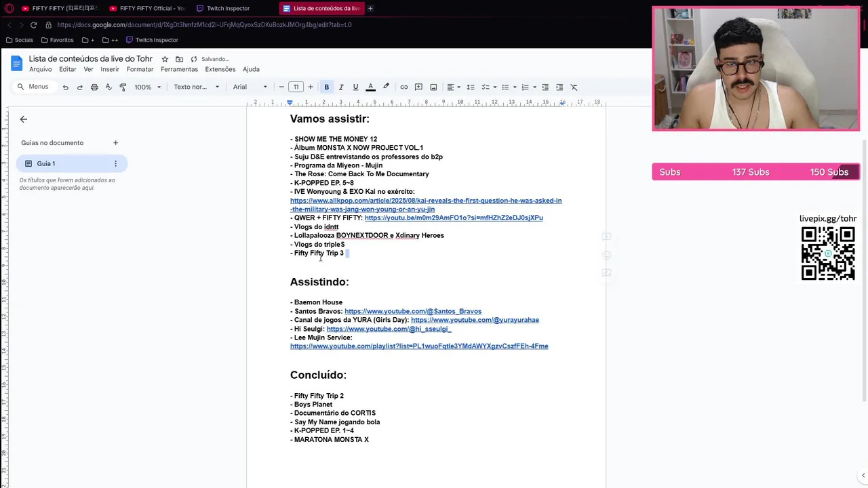Open the Ajuda menu
The width and height of the screenshot is (868, 488).
coord(251,69)
